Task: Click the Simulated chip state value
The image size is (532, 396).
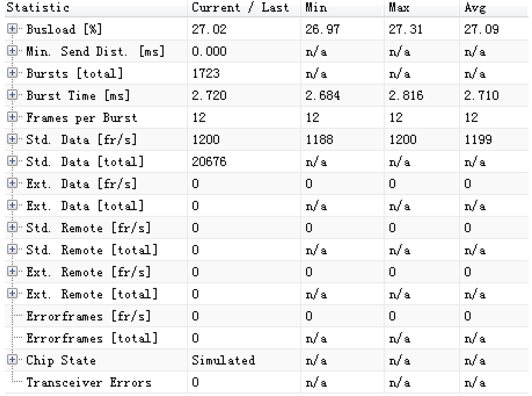Action: click(223, 360)
